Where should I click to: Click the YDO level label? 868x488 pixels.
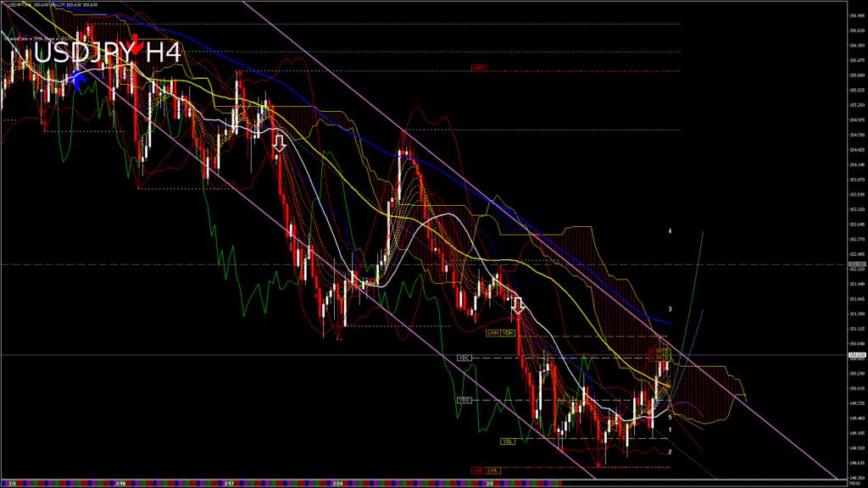(x=464, y=400)
